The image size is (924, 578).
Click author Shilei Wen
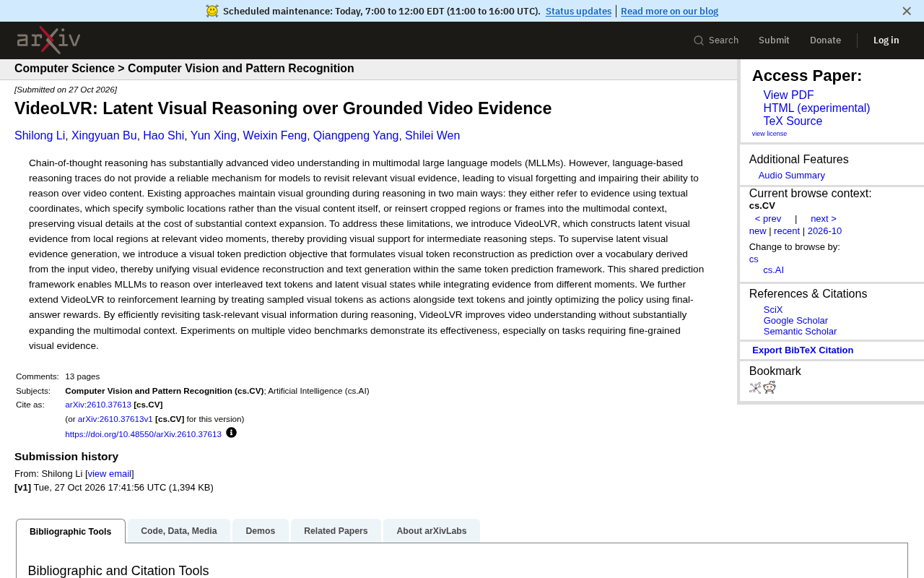[432, 136]
